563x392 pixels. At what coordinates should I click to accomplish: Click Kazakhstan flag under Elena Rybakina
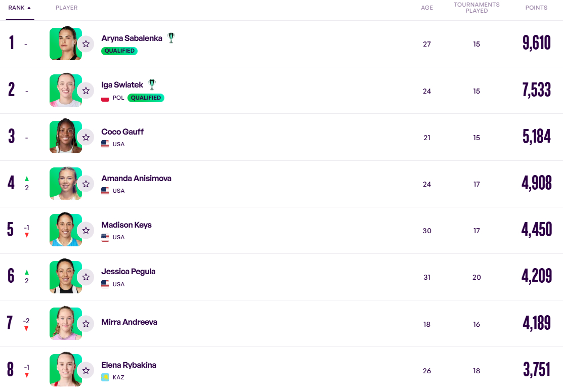pyautogui.click(x=105, y=377)
